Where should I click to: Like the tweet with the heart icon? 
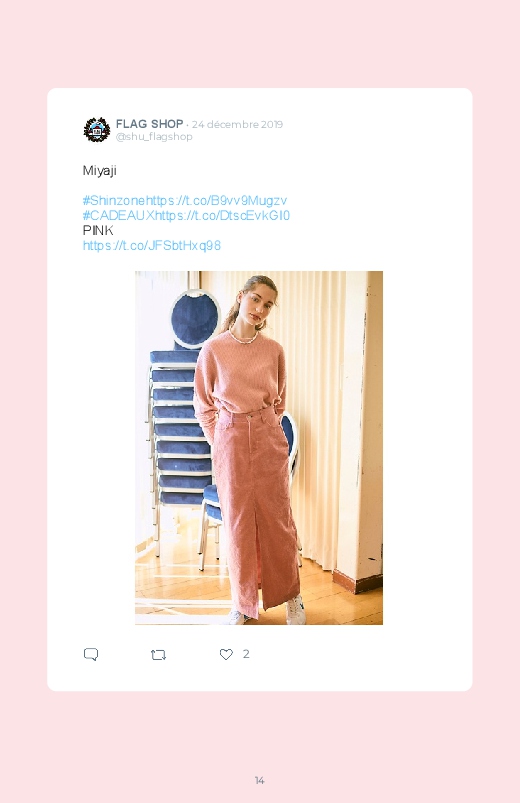(x=226, y=654)
